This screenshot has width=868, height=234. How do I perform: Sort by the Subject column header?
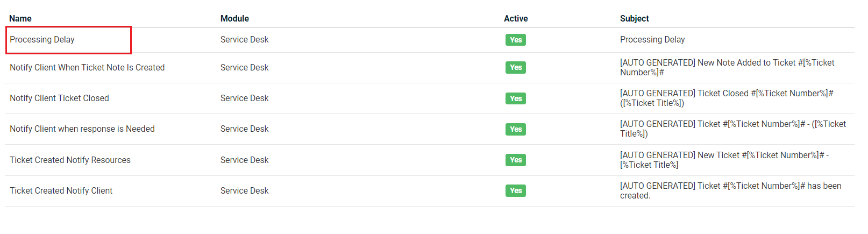(634, 19)
